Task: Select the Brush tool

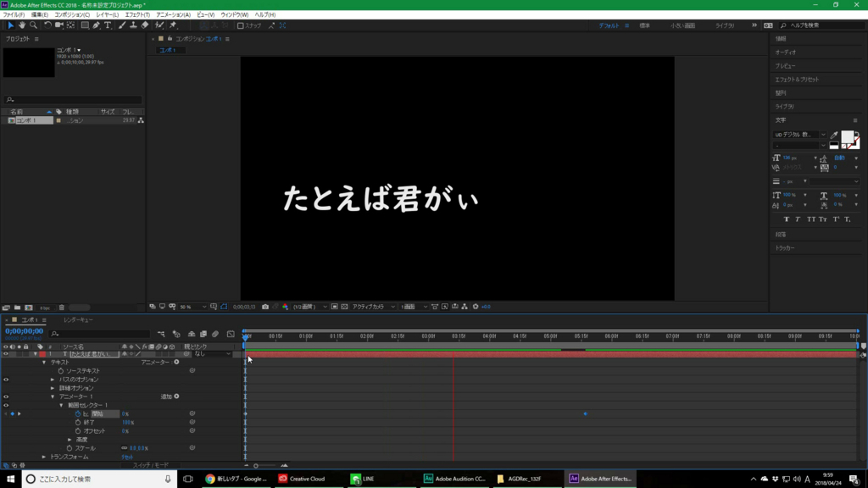Action: (122, 25)
